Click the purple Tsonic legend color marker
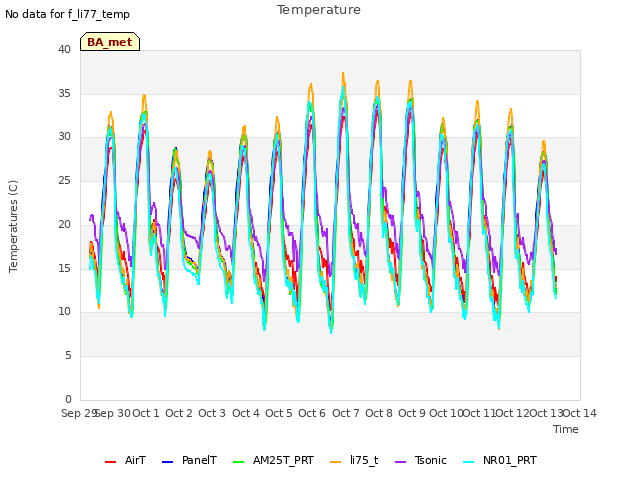This screenshot has height=480, width=640. click(x=400, y=462)
